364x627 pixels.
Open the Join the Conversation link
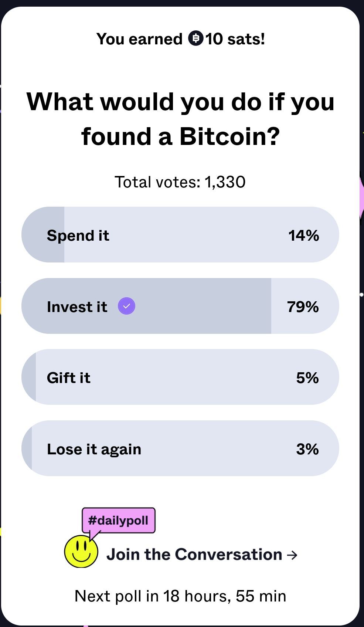point(194,555)
